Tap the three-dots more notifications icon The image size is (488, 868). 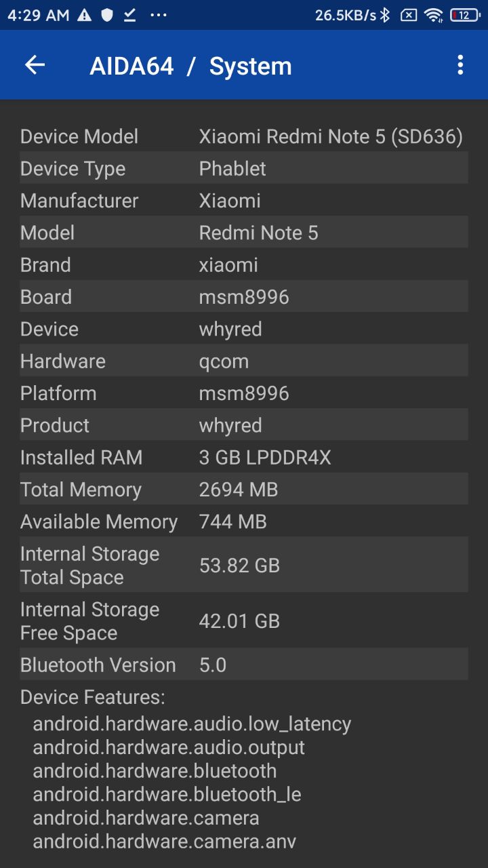(159, 15)
